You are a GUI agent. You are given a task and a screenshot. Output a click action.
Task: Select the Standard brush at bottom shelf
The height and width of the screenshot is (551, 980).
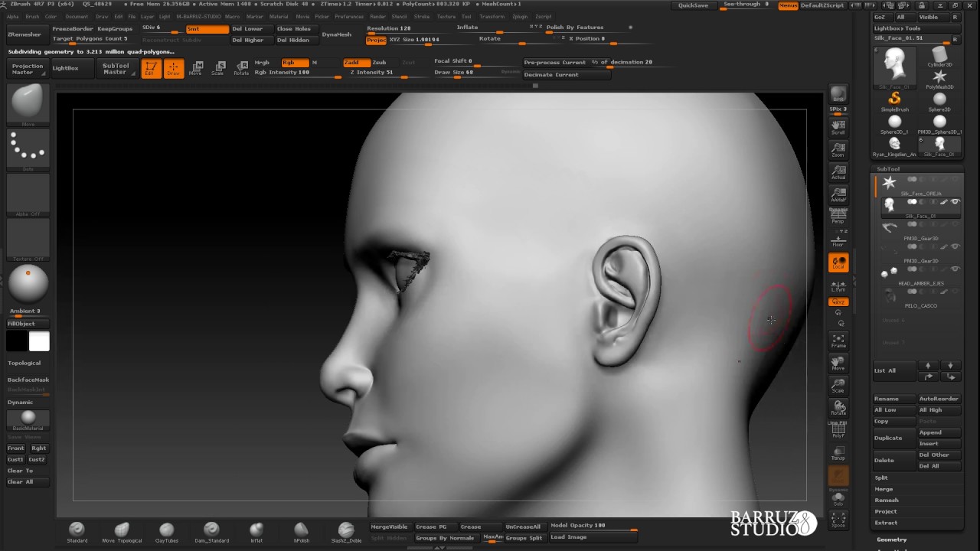tap(77, 533)
